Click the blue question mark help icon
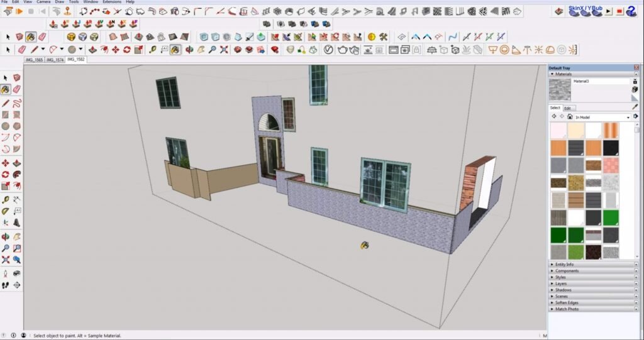The height and width of the screenshot is (340, 644). 631,11
